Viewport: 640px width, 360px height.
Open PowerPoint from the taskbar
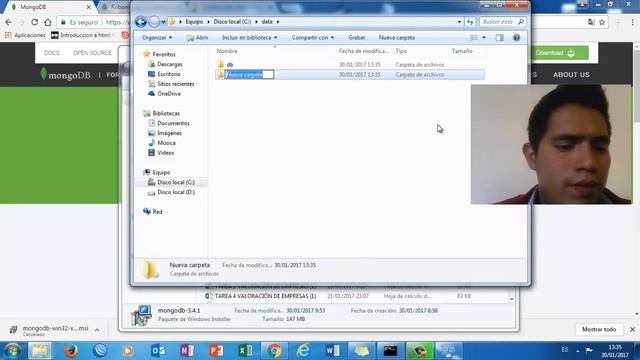(x=216, y=351)
